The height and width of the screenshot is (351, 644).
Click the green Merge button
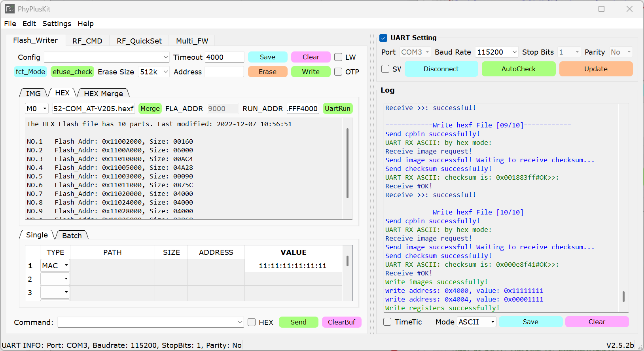tap(150, 108)
